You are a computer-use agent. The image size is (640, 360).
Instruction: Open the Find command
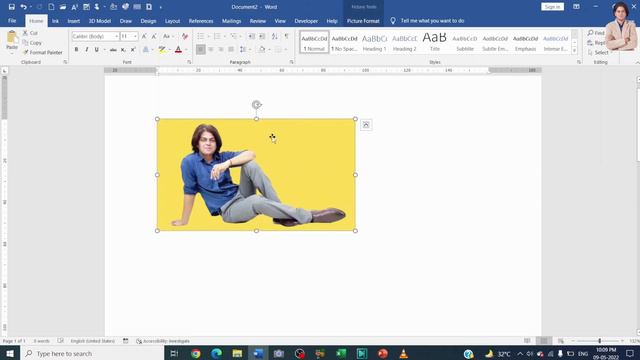tap(596, 33)
